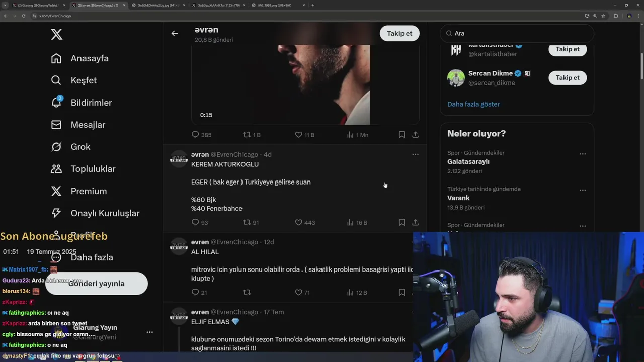The width and height of the screenshot is (644, 362).
Task: Open a new browser tab
Action: click(313, 5)
